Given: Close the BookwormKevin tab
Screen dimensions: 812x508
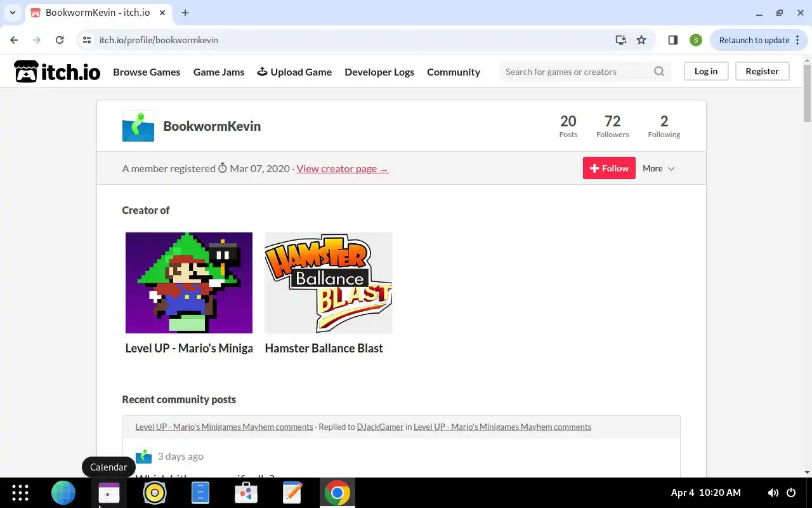Looking at the screenshot, I should tap(164, 13).
